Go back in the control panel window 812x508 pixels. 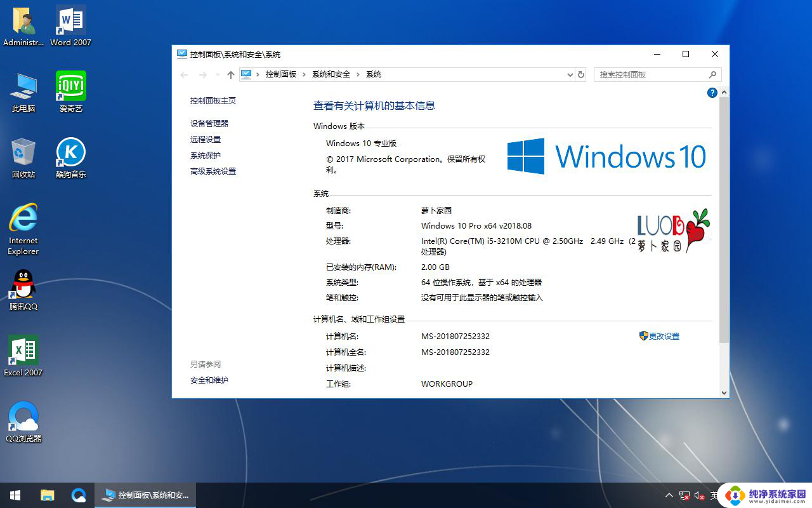point(184,75)
